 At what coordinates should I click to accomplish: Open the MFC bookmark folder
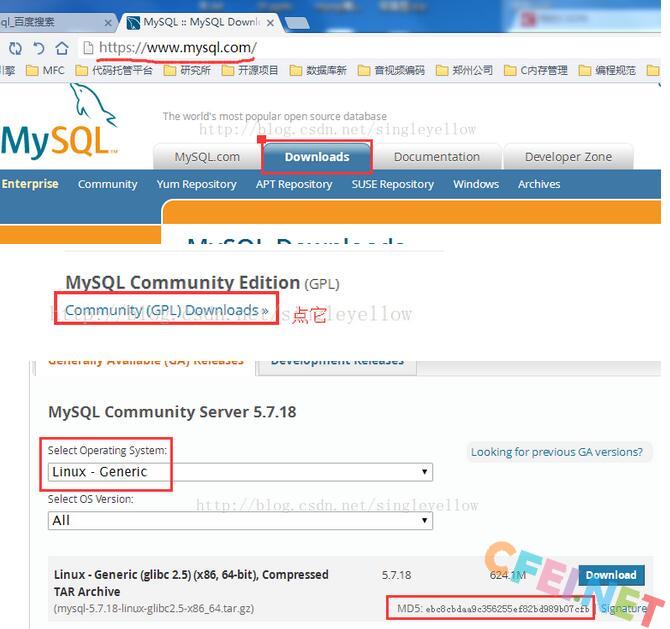coord(45,70)
